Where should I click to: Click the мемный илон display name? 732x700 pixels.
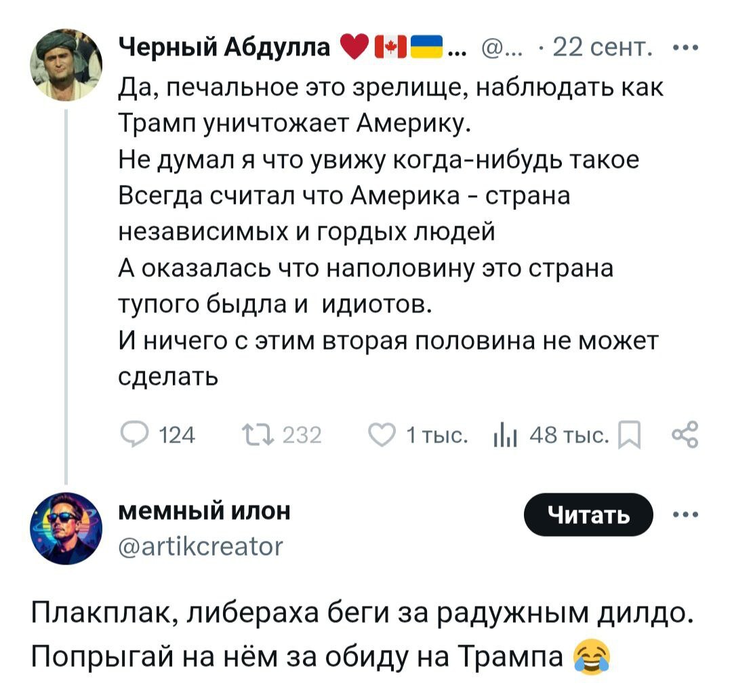[x=205, y=512]
